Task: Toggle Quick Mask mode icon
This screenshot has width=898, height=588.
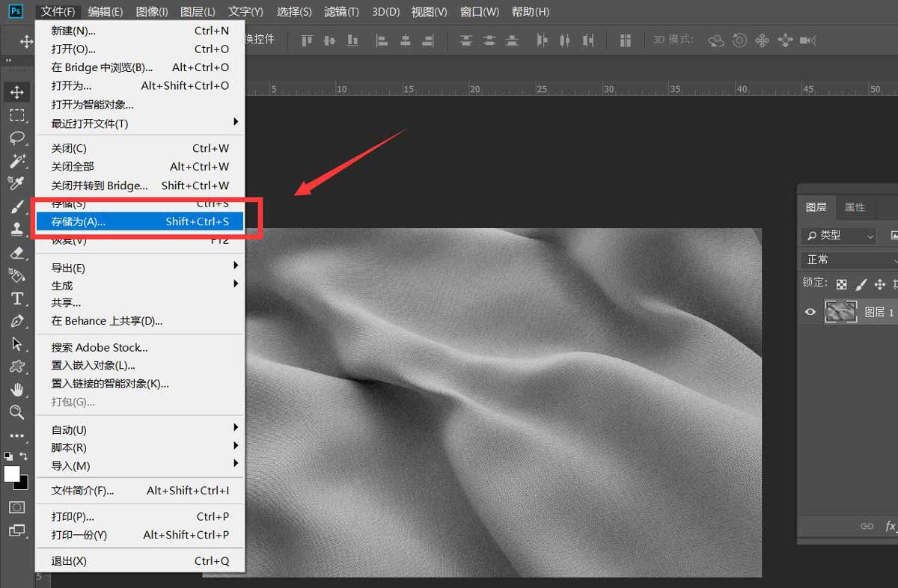Action: pos(16,507)
